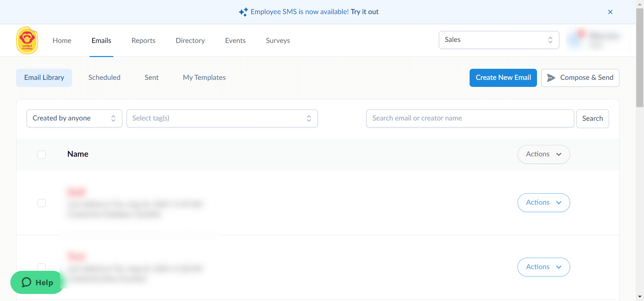The height and width of the screenshot is (301, 644).
Task: Click the paper plane Compose & Send icon
Action: 551,78
